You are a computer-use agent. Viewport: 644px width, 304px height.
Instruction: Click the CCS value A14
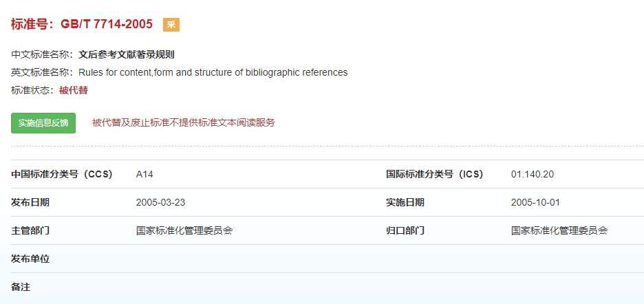(x=144, y=174)
